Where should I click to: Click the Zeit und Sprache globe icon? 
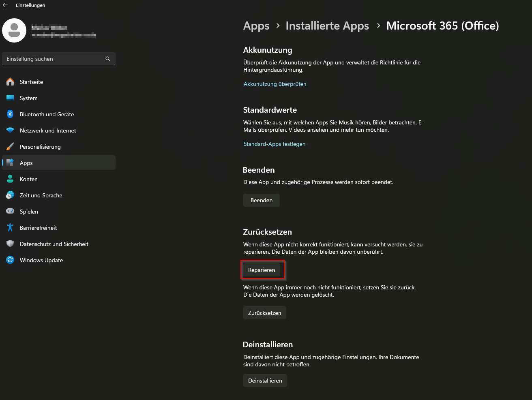(x=11, y=195)
